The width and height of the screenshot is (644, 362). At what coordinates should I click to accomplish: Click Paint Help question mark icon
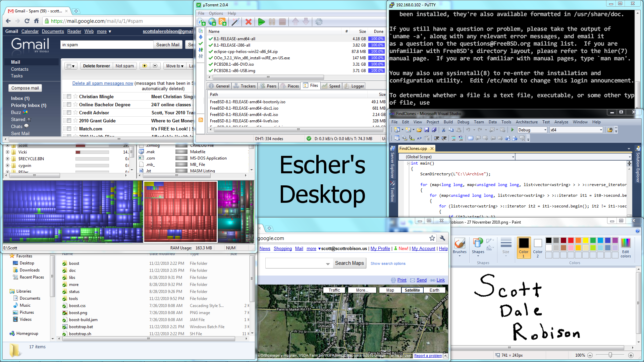point(637,231)
